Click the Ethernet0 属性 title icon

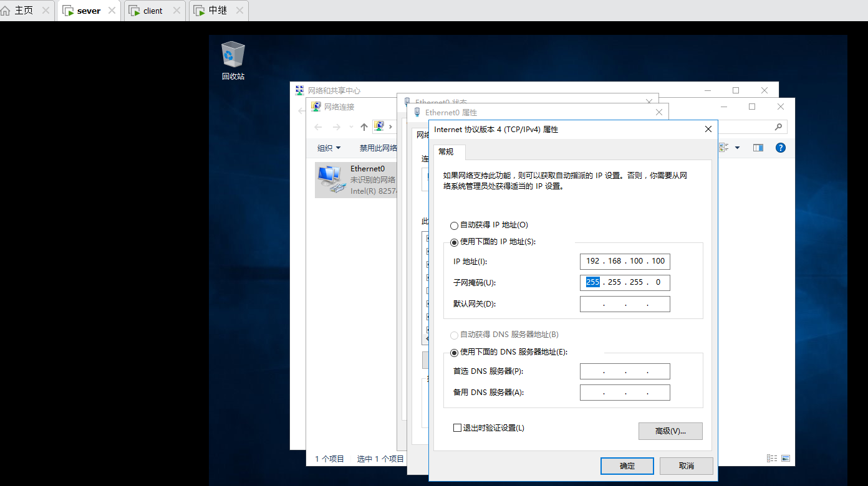click(417, 112)
